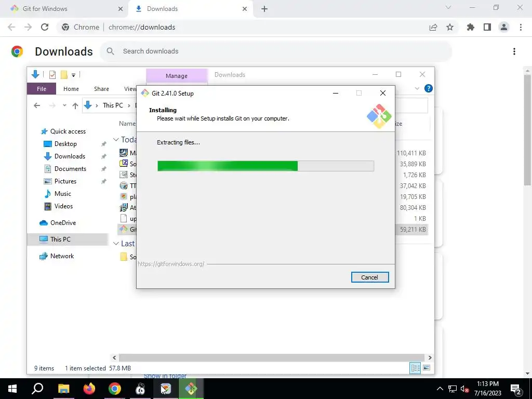Screen dimensions: 532x399
Task: Open Chrome extensions puzzle icon
Action: tap(471, 27)
